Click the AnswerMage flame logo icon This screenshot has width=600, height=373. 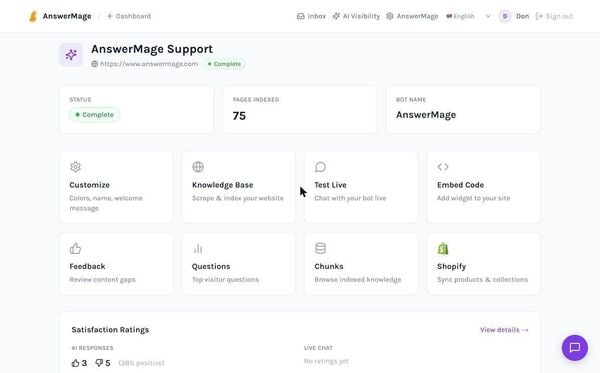33,16
